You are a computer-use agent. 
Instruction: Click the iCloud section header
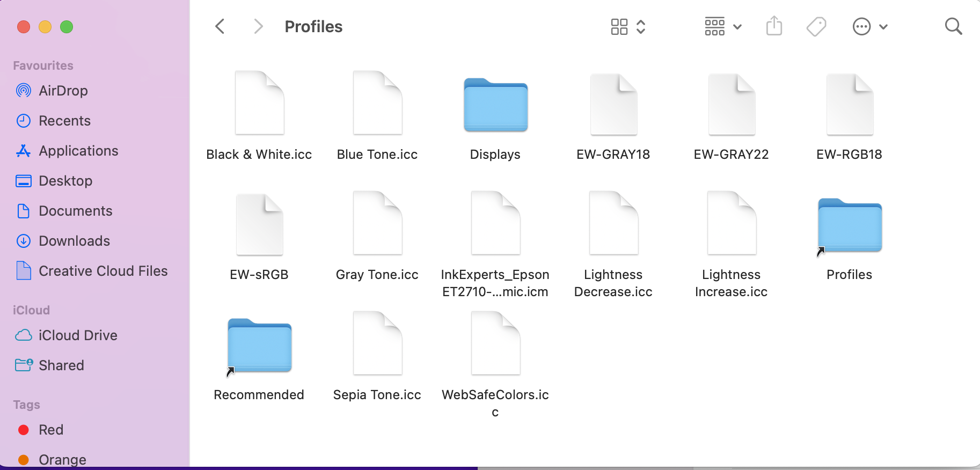pos(31,310)
